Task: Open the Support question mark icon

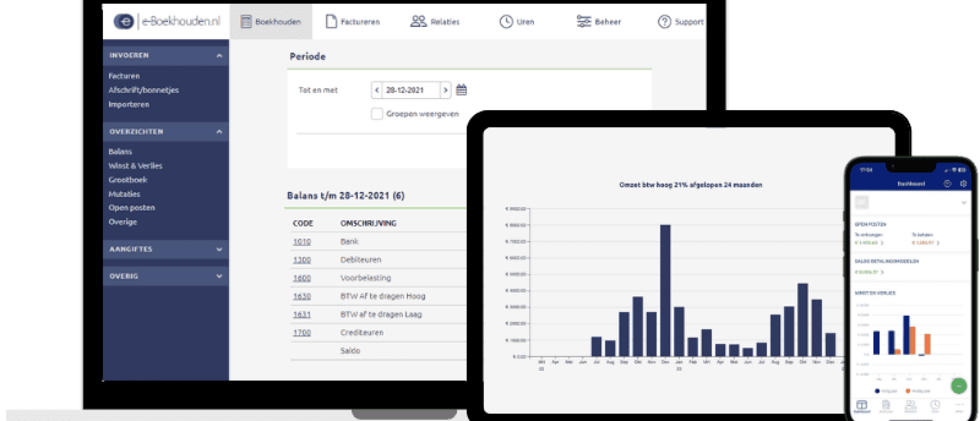Action: coord(664,22)
